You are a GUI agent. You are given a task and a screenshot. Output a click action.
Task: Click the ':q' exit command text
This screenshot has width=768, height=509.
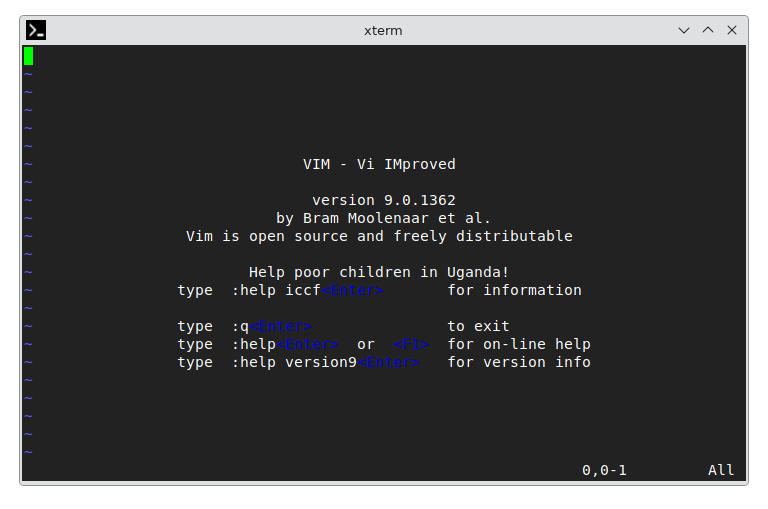pyautogui.click(x=240, y=326)
